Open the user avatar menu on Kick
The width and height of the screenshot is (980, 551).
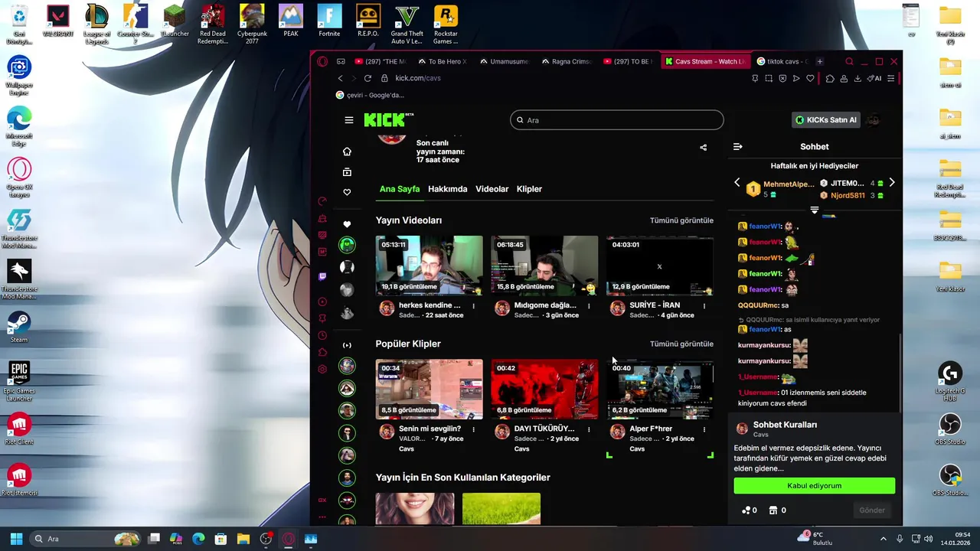click(x=873, y=120)
